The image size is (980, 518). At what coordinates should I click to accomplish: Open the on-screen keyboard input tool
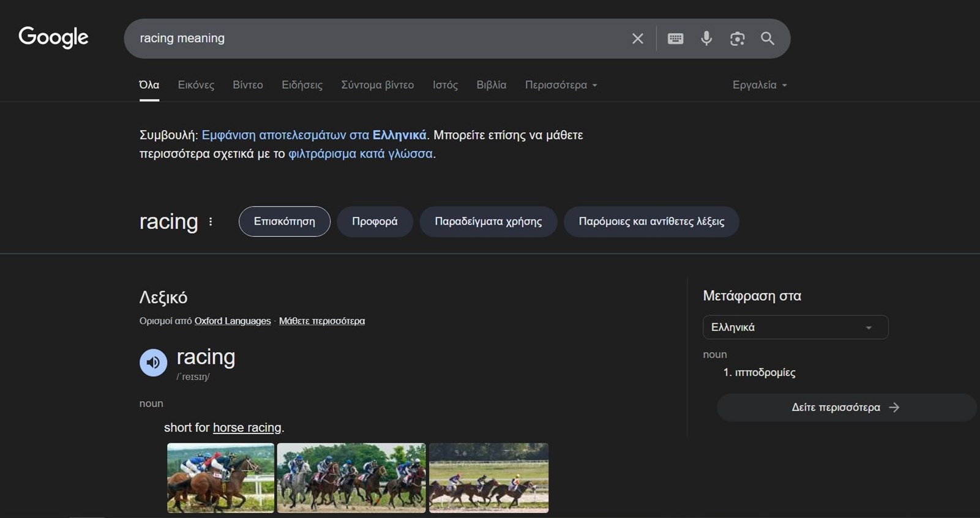pyautogui.click(x=675, y=39)
